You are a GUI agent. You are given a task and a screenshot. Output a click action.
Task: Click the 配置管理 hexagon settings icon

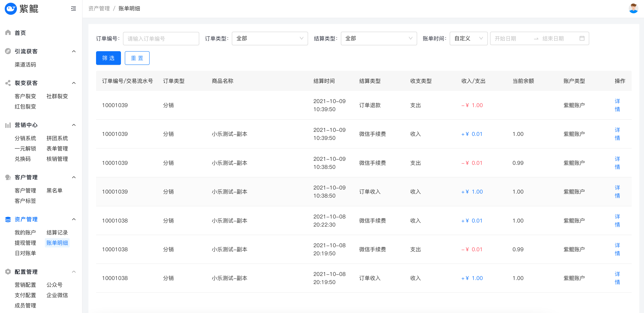pos(8,271)
